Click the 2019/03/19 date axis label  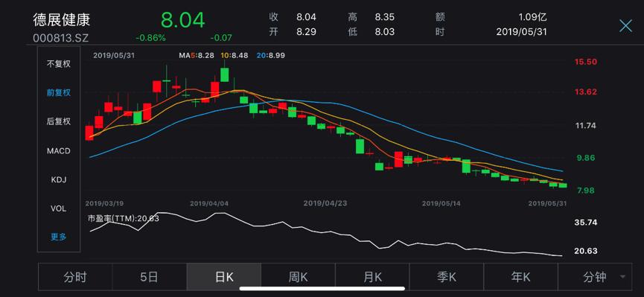coord(104,203)
